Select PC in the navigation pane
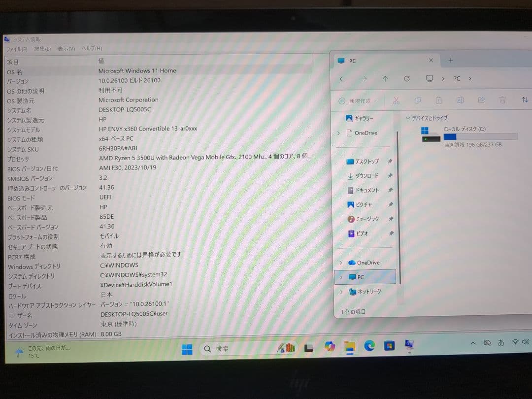 [x=365, y=277]
